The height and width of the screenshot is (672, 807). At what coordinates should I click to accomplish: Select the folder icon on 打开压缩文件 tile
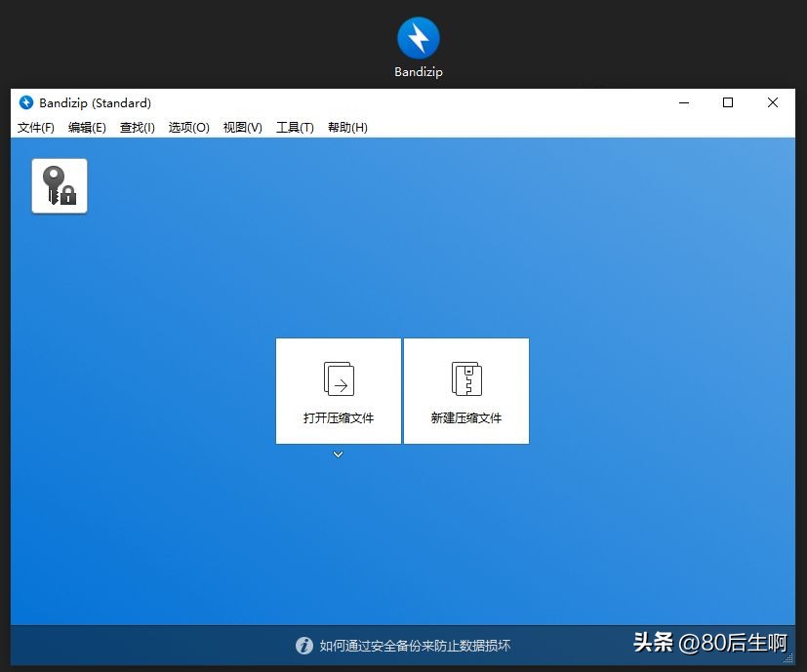tap(338, 378)
